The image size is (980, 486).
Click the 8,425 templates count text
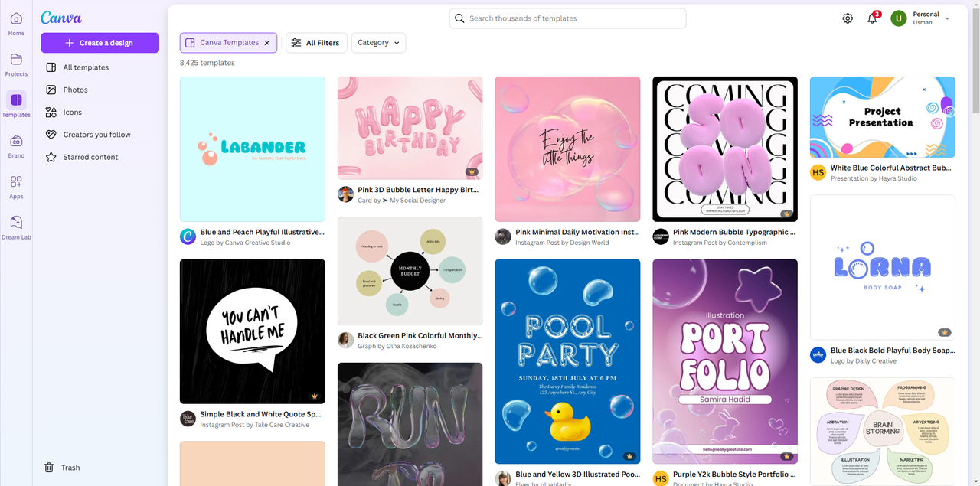click(x=207, y=63)
